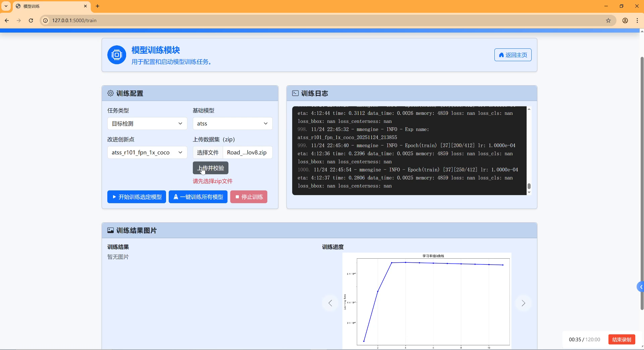Click the 暂无图片 placeholder text
The height and width of the screenshot is (350, 644).
click(x=118, y=257)
